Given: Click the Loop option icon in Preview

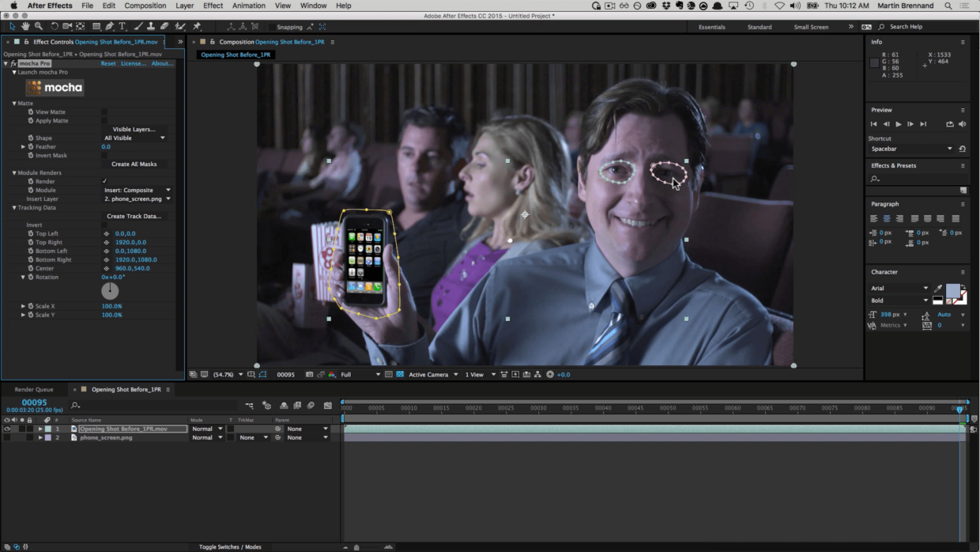Looking at the screenshot, I should (949, 124).
